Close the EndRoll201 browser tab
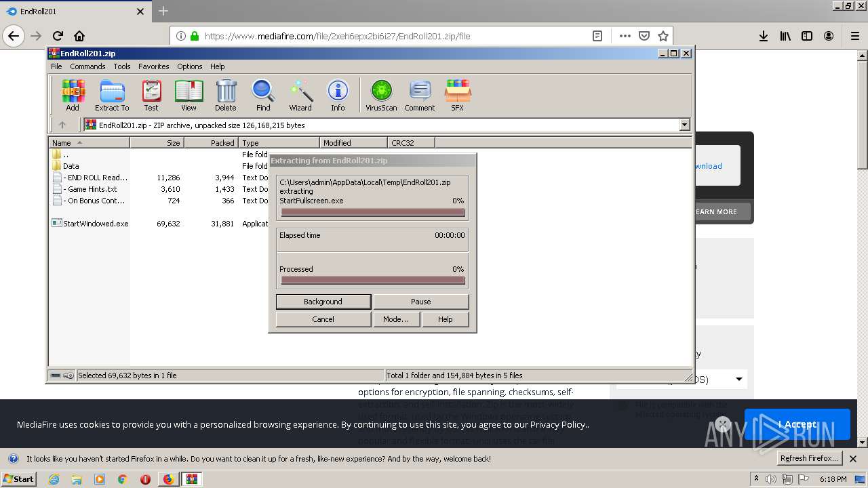The width and height of the screenshot is (868, 488). (x=140, y=12)
